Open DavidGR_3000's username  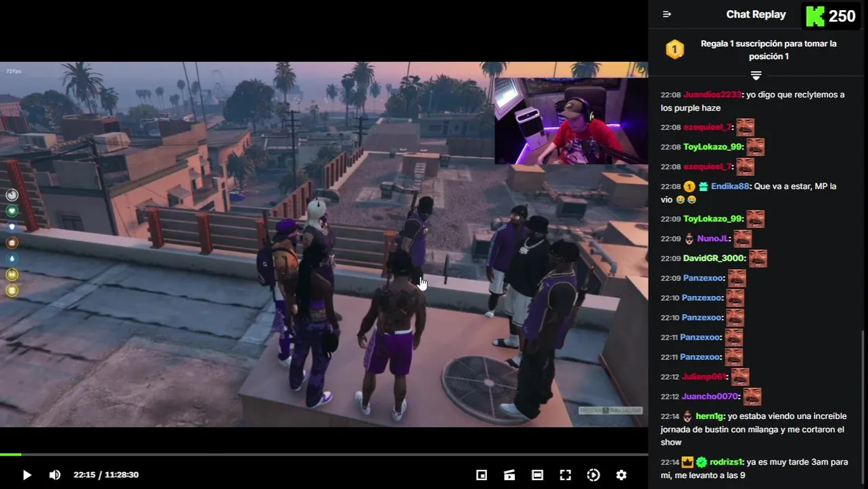pos(714,258)
